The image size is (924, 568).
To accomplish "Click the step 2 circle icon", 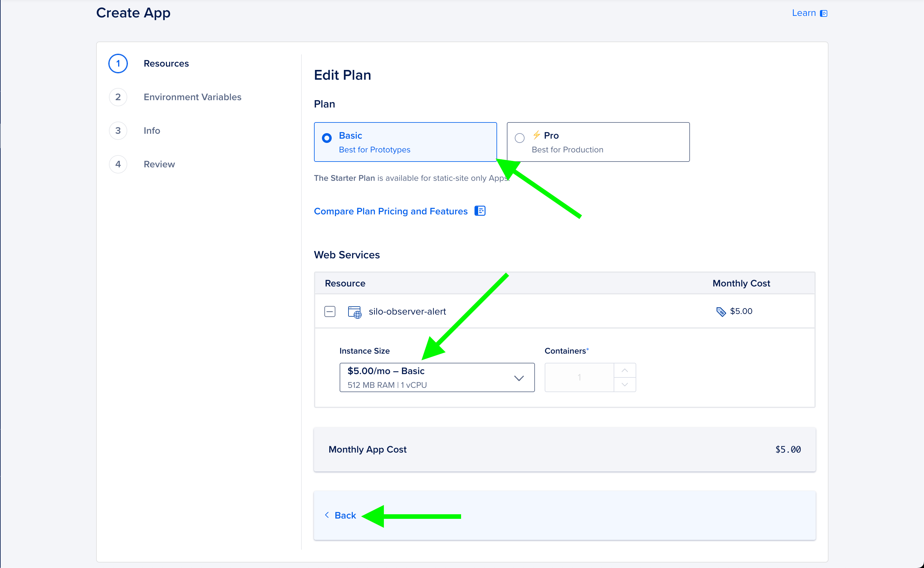I will click(118, 97).
